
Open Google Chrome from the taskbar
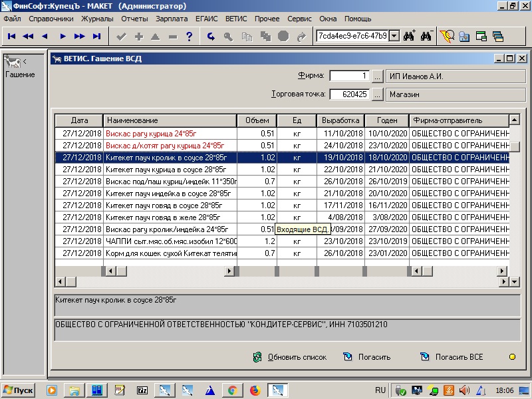click(x=232, y=390)
